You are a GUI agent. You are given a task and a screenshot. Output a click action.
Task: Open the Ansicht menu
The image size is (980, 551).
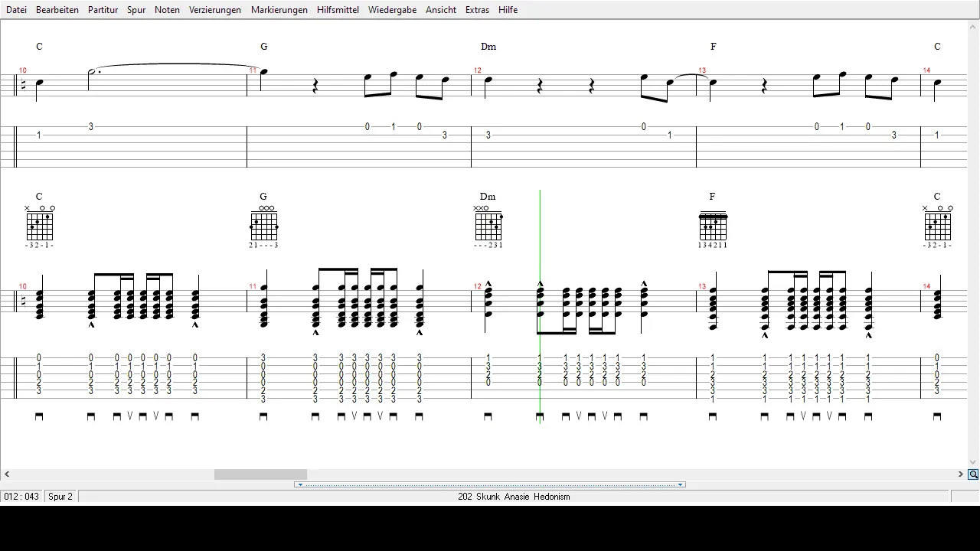441,10
